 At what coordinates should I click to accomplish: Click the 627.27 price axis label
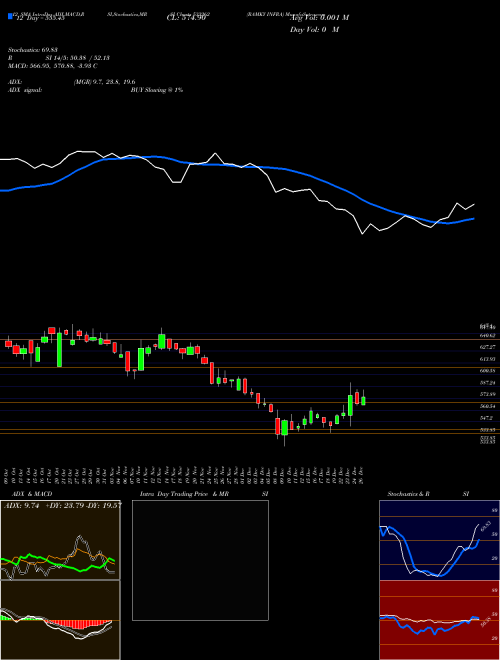click(488, 347)
